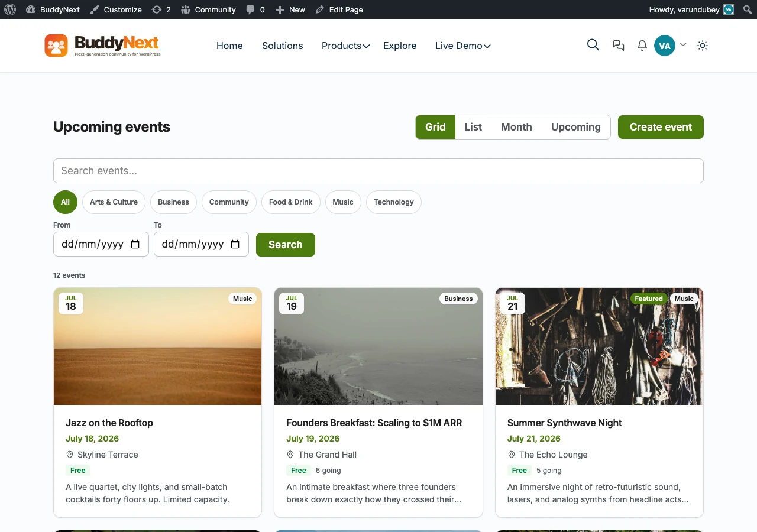Image resolution: width=757 pixels, height=532 pixels.
Task: Click the updates icon showing 2
Action: click(x=161, y=9)
